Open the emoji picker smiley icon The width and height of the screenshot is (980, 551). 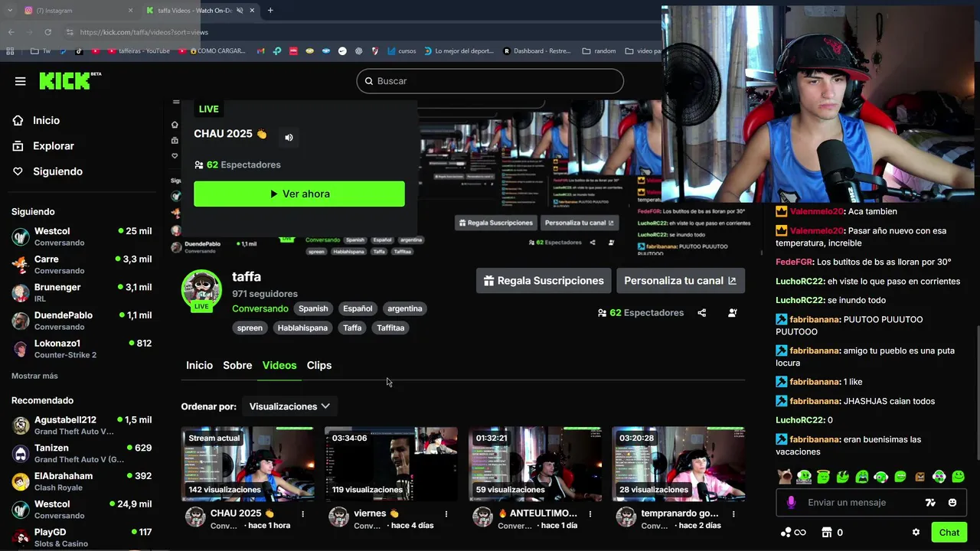click(x=952, y=503)
